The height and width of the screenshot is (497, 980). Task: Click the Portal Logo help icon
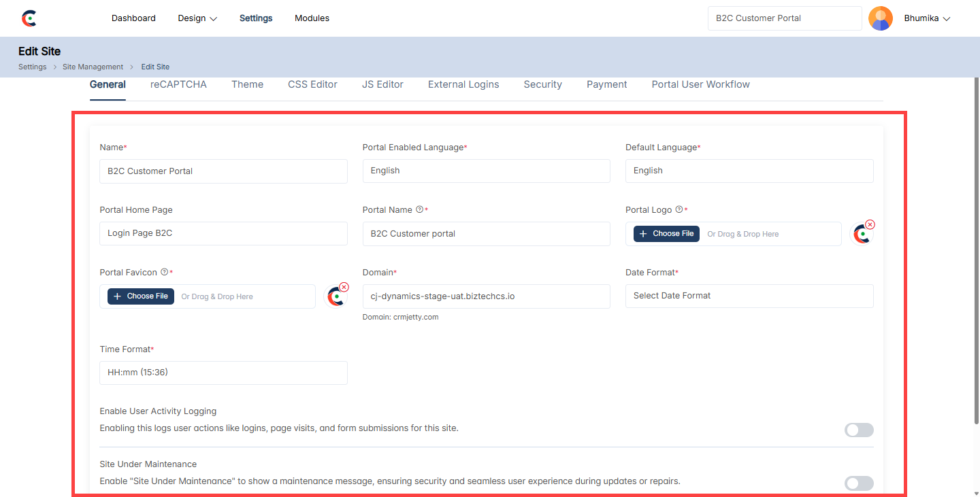pos(679,209)
